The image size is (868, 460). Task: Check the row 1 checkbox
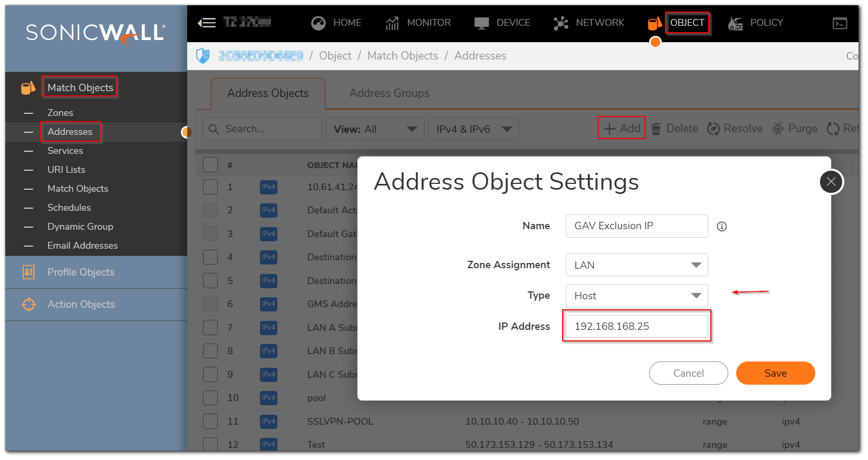pos(210,187)
